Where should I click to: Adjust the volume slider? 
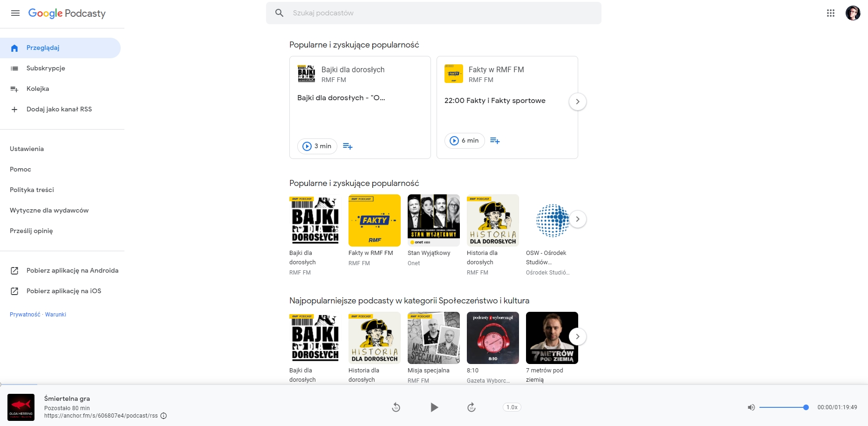(784, 407)
